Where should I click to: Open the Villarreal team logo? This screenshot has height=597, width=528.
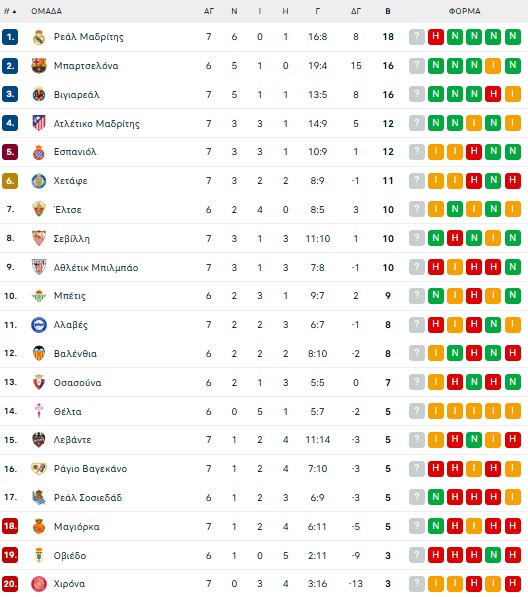(39, 95)
